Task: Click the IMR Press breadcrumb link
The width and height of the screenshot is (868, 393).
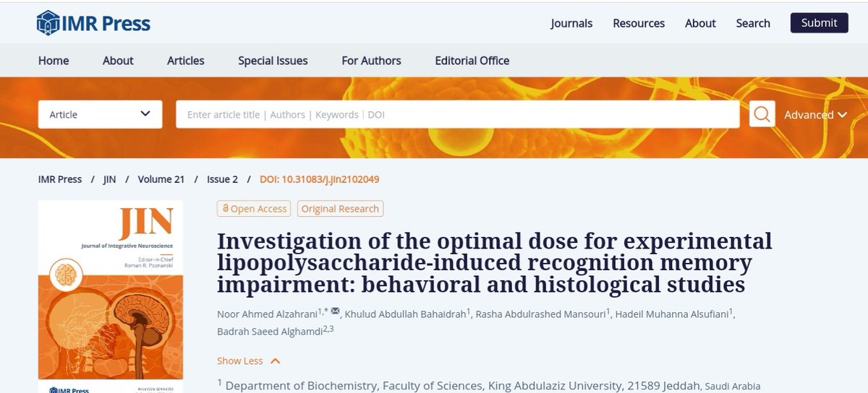Action: click(x=59, y=179)
